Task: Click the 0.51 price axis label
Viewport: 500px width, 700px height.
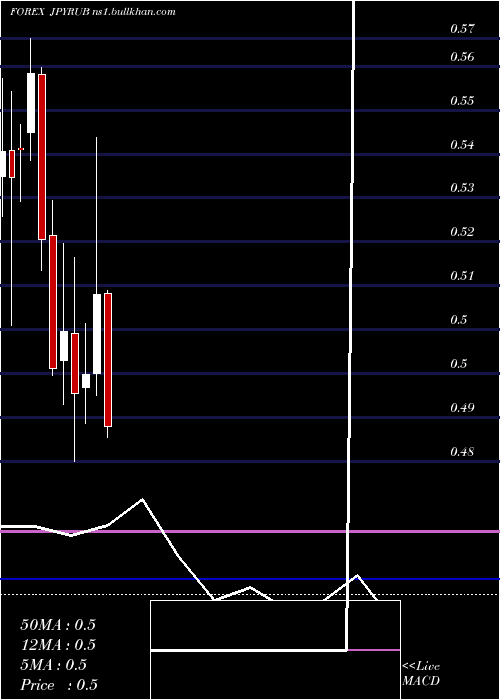Action: point(462,275)
